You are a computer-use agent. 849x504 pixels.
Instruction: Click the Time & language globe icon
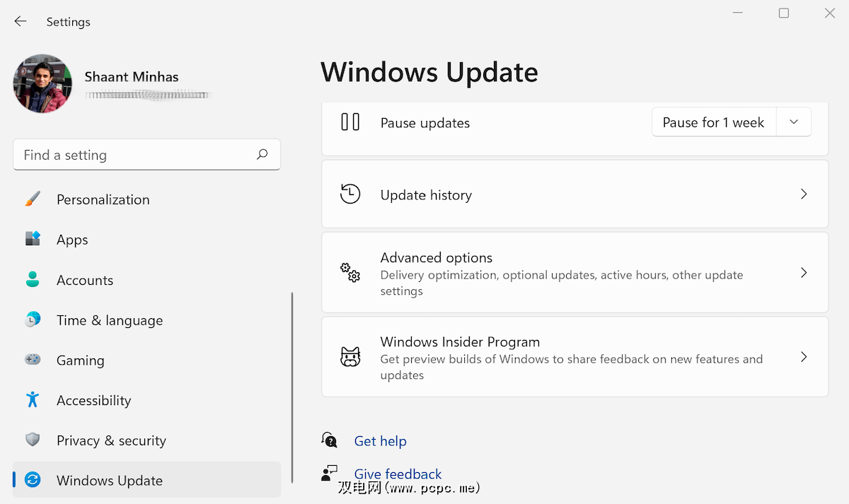point(33,320)
